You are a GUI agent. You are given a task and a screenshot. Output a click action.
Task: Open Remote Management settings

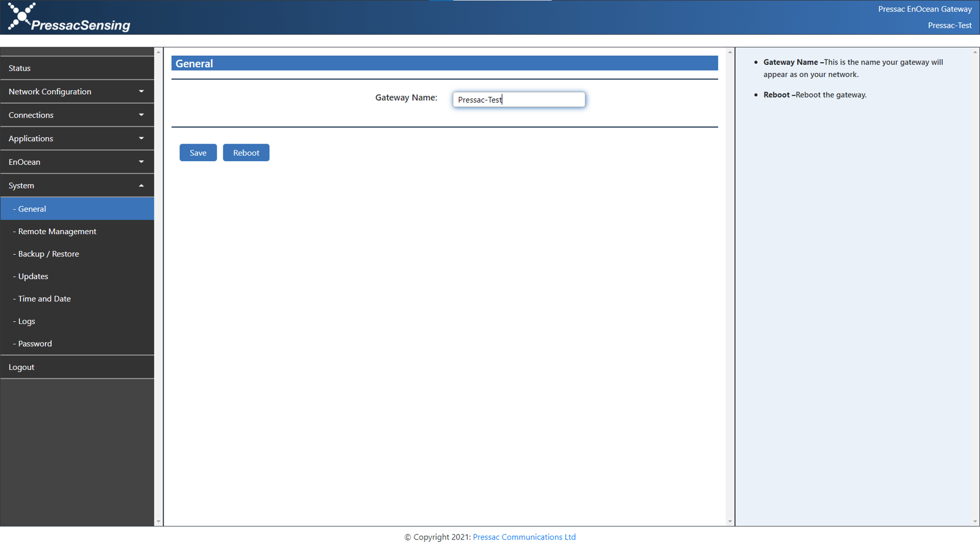pyautogui.click(x=57, y=231)
